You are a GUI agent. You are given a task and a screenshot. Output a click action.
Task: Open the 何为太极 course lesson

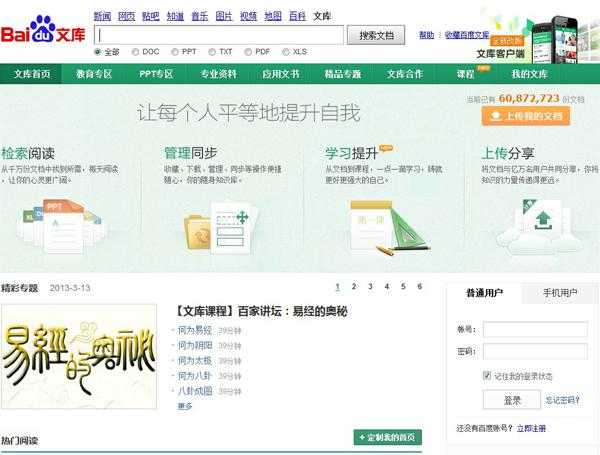[x=195, y=360]
